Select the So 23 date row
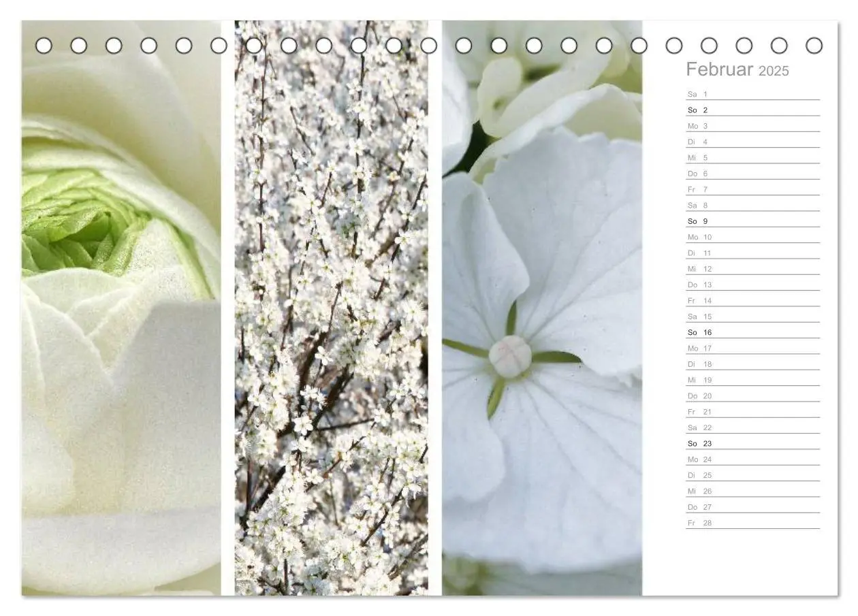 tap(752, 443)
